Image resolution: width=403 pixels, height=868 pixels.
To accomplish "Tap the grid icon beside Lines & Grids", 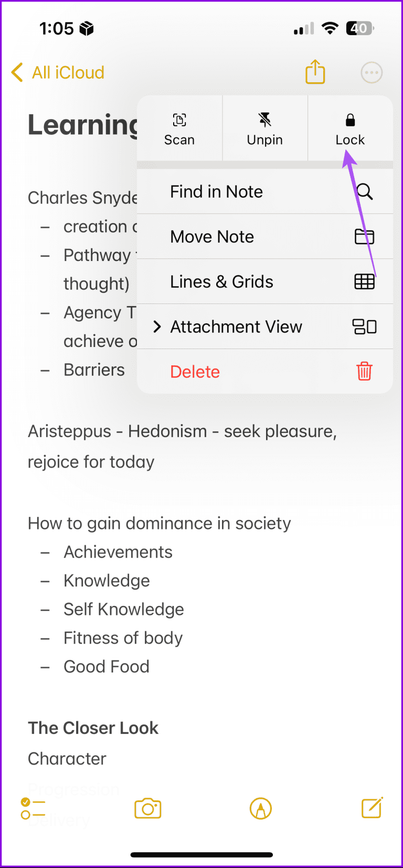I will click(364, 282).
